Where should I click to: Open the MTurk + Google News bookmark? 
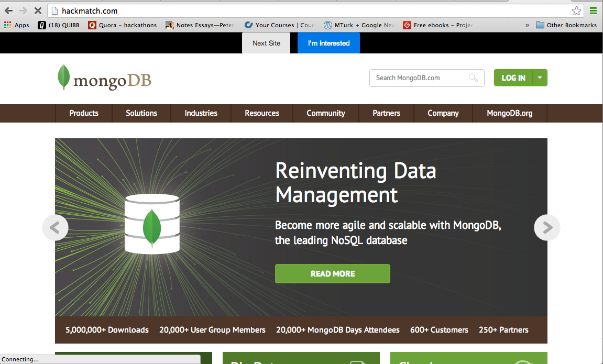coord(359,25)
